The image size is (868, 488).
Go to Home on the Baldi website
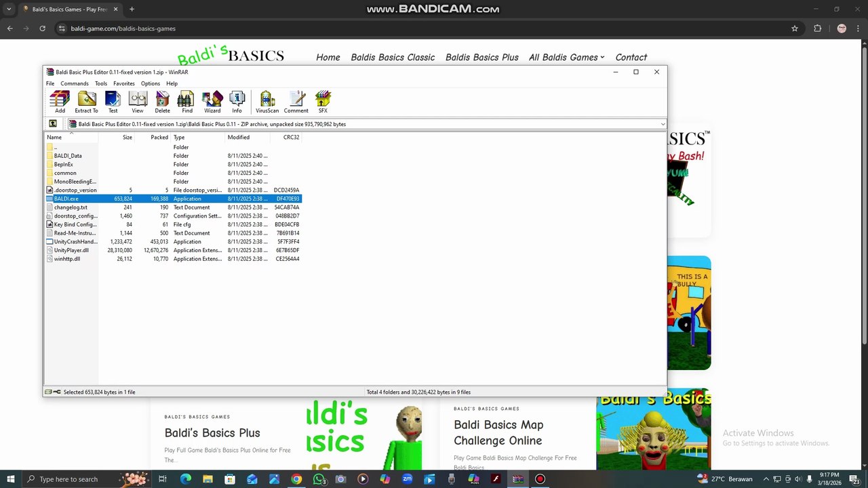tap(328, 58)
